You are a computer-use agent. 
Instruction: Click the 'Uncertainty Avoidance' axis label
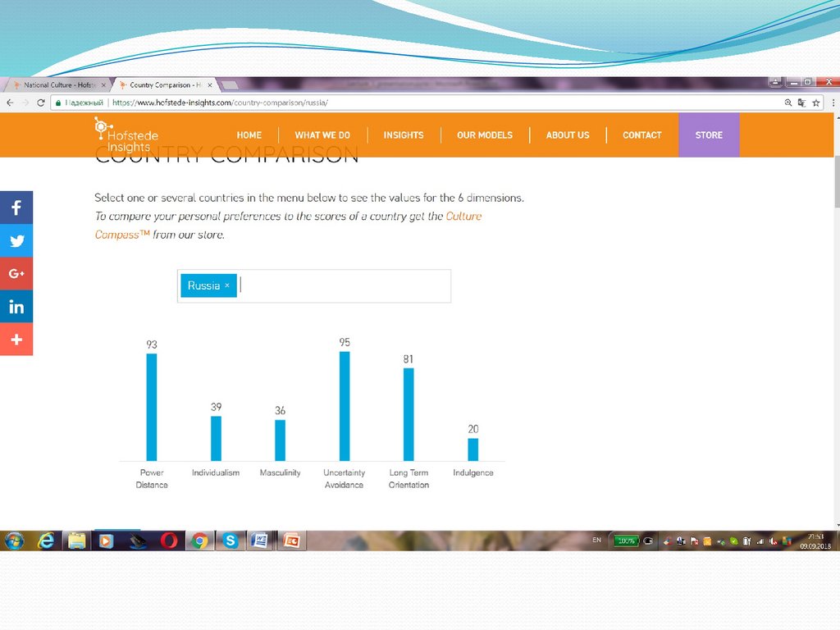pos(345,478)
